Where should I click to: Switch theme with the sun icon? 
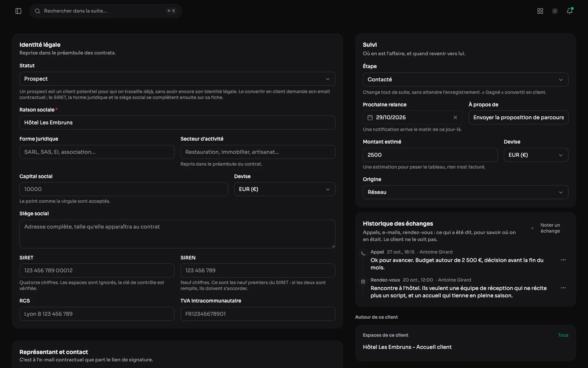555,11
